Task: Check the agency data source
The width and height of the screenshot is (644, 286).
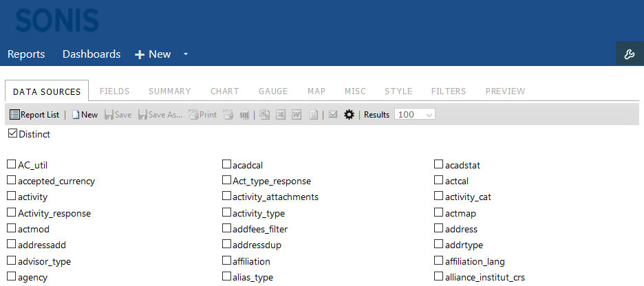Action: 12,276
